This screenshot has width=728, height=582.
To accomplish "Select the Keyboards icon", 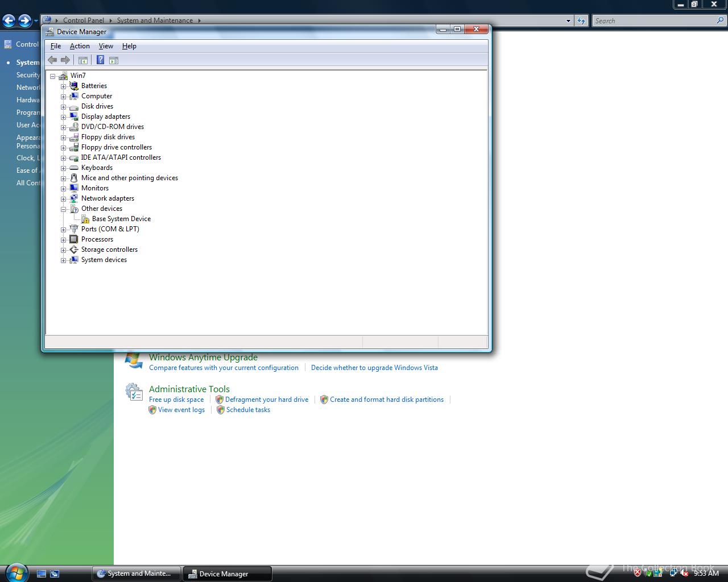I will pyautogui.click(x=73, y=168).
